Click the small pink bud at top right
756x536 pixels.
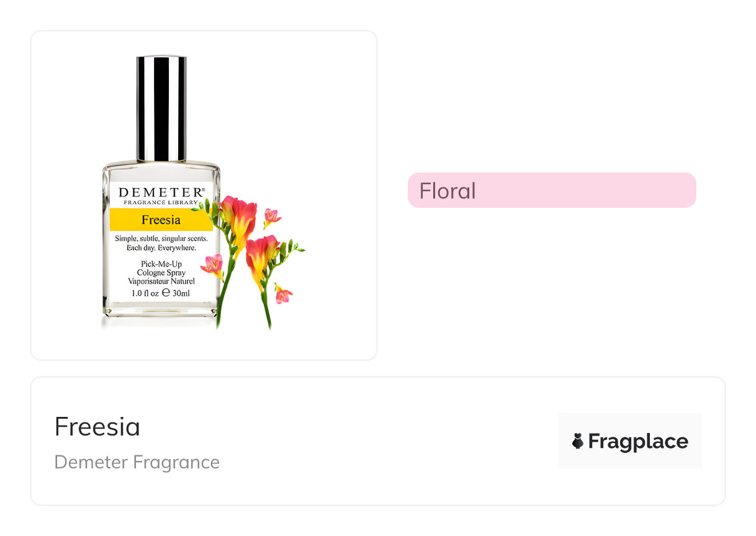tap(271, 217)
